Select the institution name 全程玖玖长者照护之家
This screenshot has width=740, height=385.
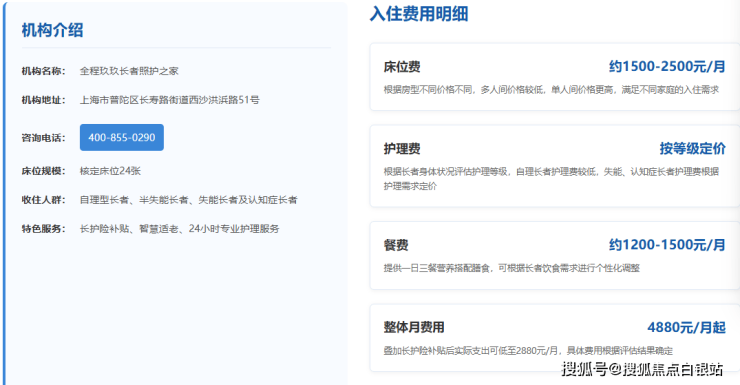(129, 71)
